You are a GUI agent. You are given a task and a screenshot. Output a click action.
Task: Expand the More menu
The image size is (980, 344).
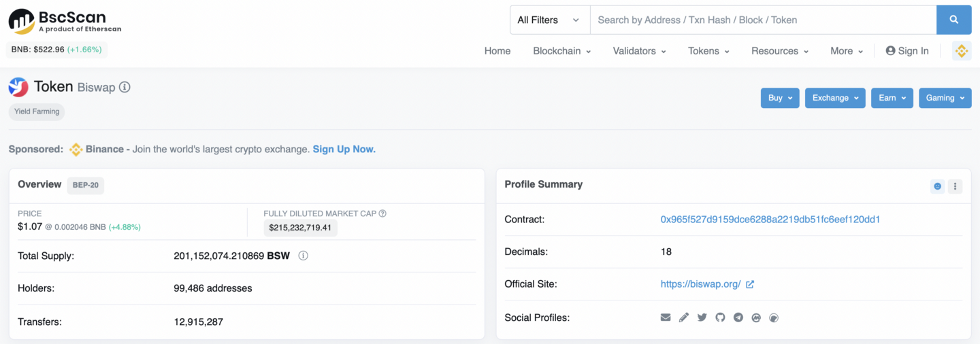pos(847,51)
